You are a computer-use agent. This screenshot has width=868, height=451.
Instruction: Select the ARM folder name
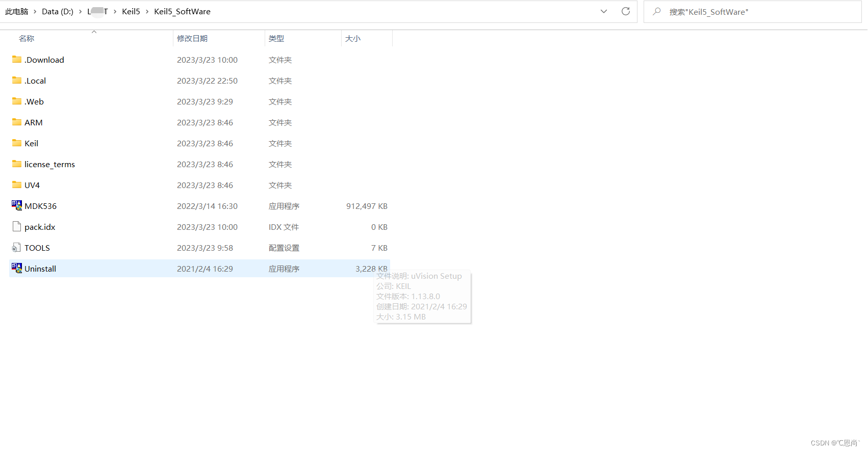click(x=34, y=122)
